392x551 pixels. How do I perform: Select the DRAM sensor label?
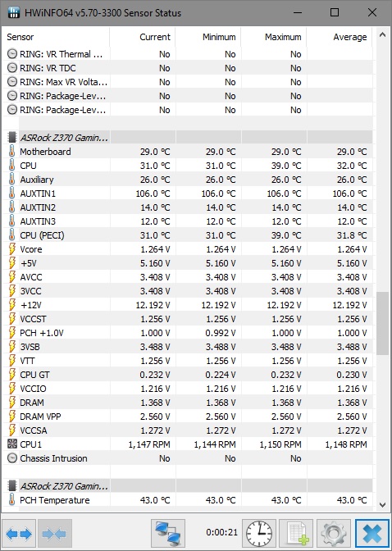click(32, 403)
